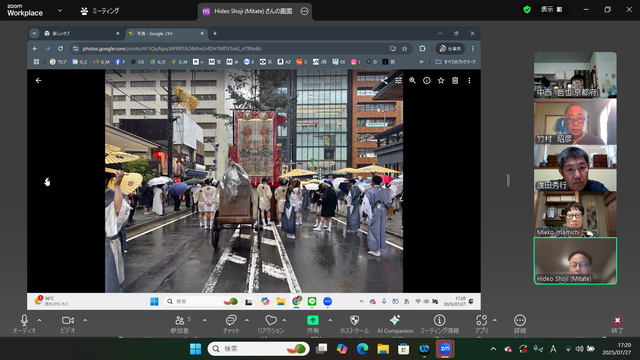Open File Explorer from taskbar
Image resolution: width=640 pixels, height=360 pixels.
pyautogui.click(x=383, y=349)
